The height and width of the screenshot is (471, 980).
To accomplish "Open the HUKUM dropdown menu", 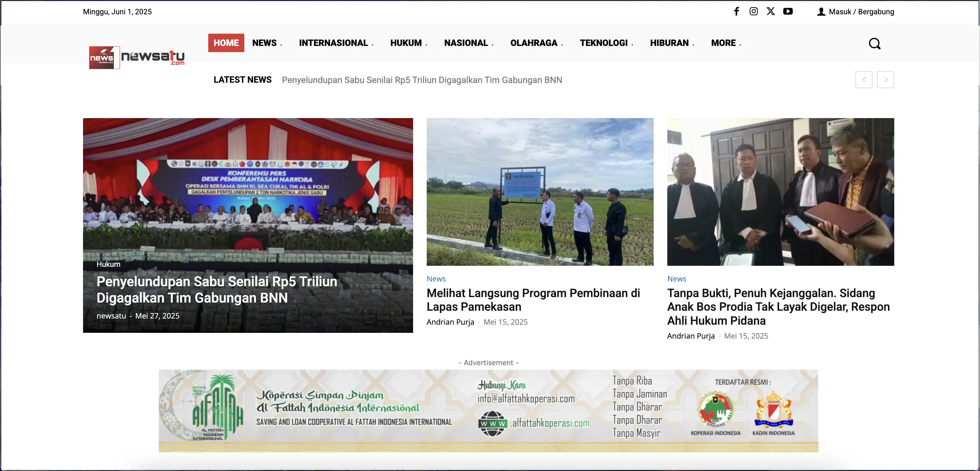I will click(x=408, y=43).
